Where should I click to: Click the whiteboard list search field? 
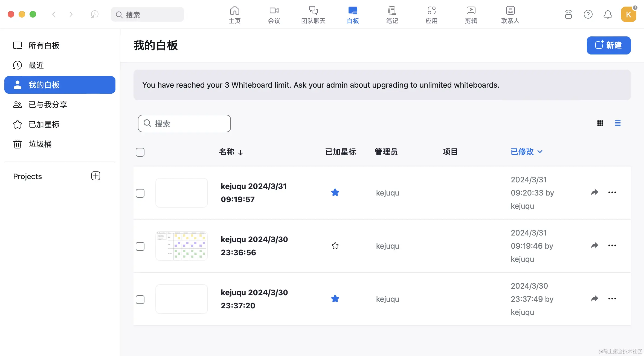[x=184, y=124]
